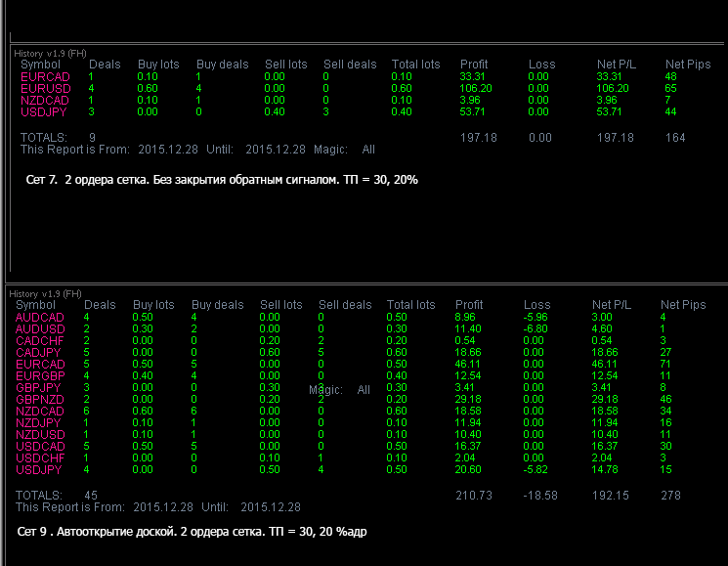
Task: Click the Magic: label overlapping the GBPJPY row
Action: point(325,390)
